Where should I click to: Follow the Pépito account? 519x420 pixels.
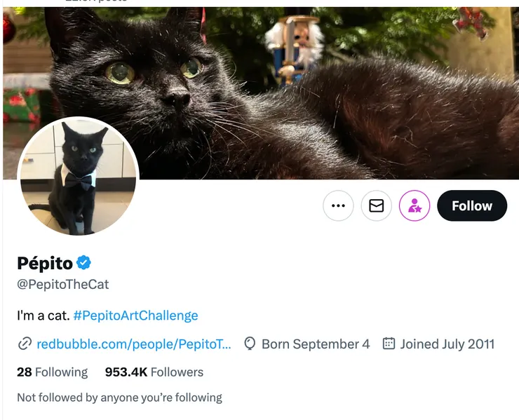tap(471, 206)
